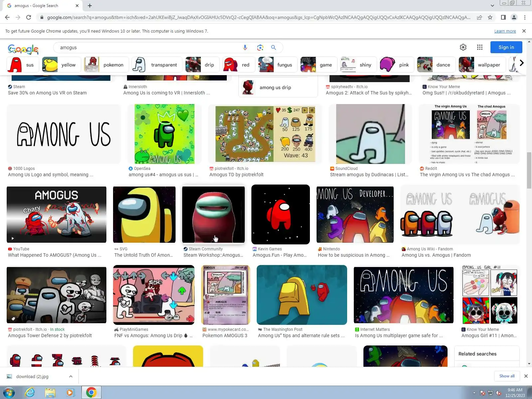
Task: Start voice search with the microphone icon
Action: click(245, 48)
